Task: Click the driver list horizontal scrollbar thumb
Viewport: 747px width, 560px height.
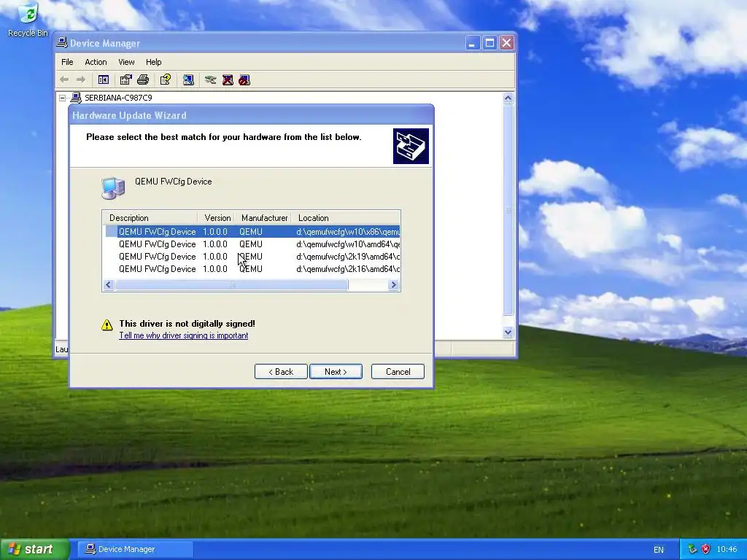Action: (x=231, y=285)
